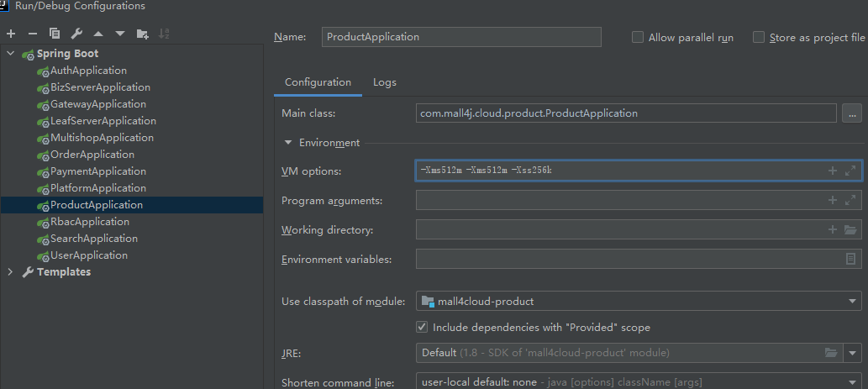Collapse the Spring Boot tree node
This screenshot has width=868, height=389.
pos(11,54)
